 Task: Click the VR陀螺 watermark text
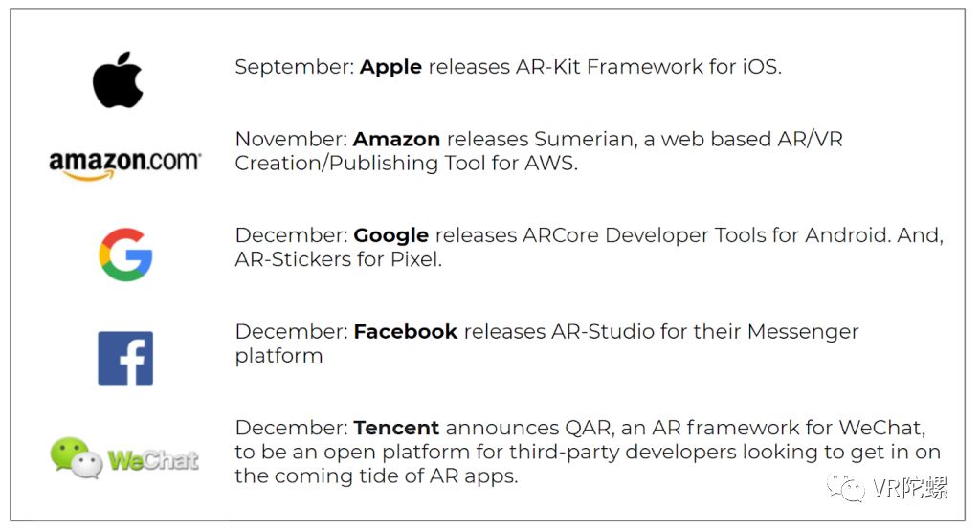pyautogui.click(x=910, y=488)
